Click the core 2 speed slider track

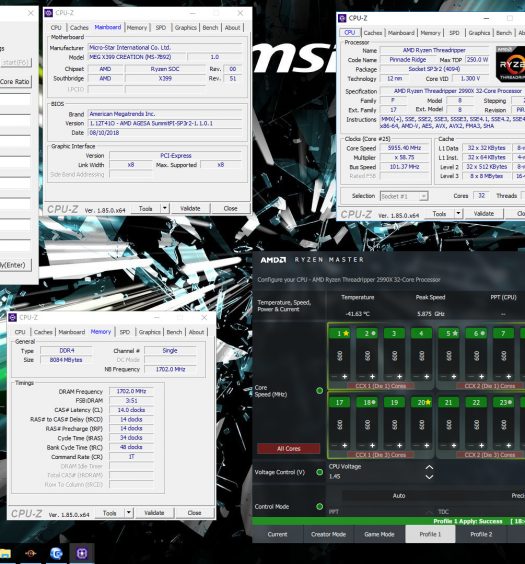tap(367, 356)
